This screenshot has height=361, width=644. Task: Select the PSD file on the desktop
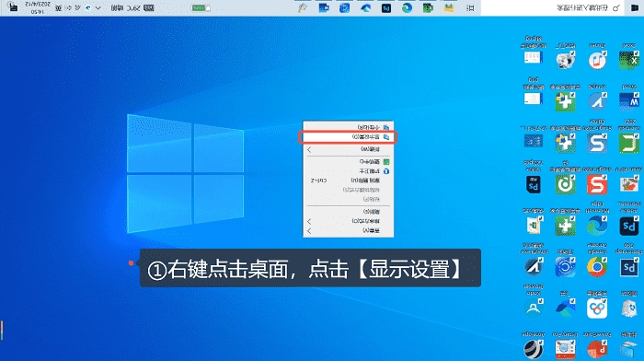534,184
